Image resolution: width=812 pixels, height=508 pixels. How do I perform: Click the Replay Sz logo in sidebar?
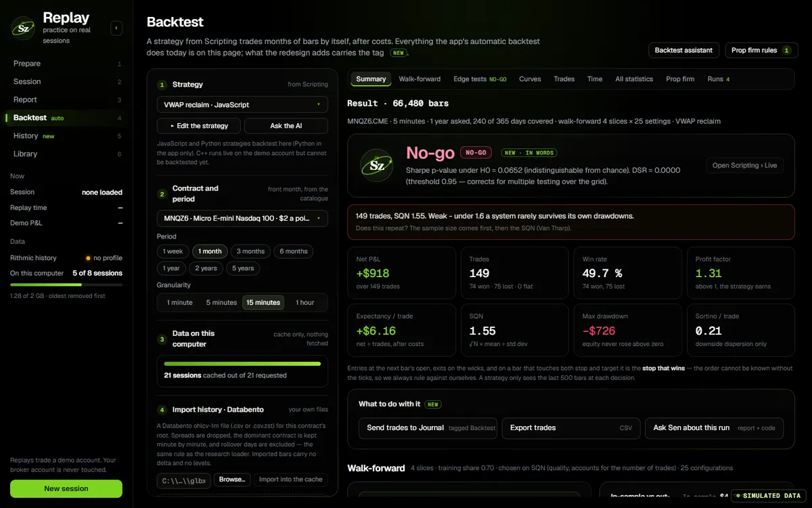pyautogui.click(x=24, y=28)
